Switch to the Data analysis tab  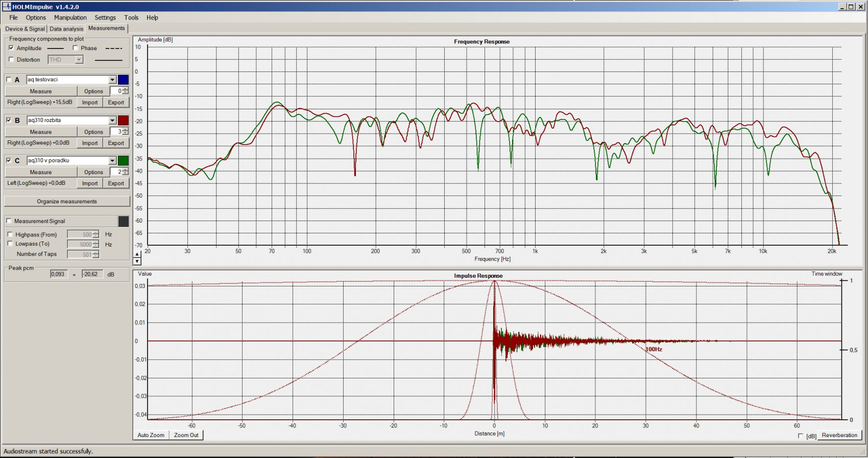66,29
